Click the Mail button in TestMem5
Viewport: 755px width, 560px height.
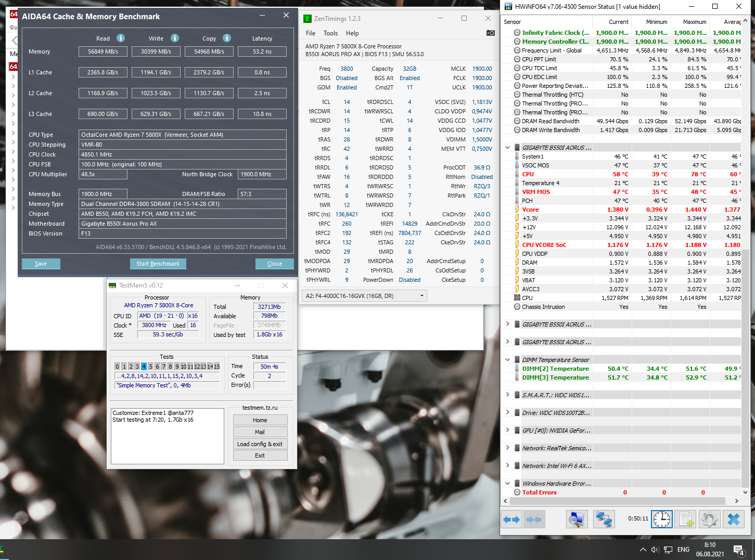[260, 432]
